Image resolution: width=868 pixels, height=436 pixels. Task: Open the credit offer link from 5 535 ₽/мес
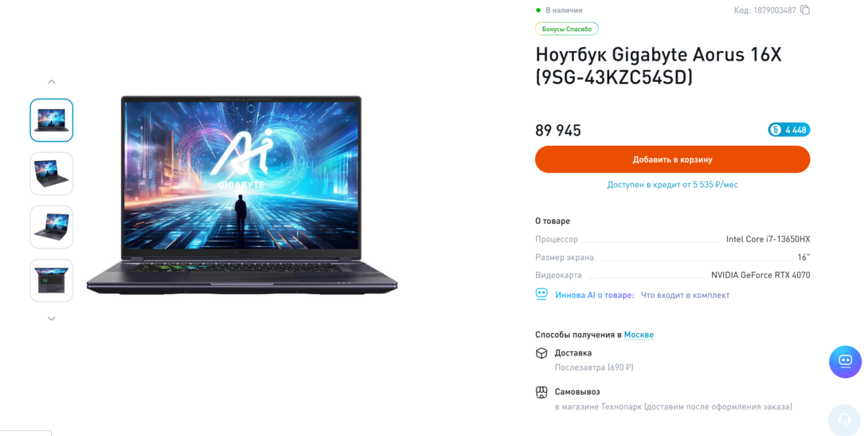point(673,184)
